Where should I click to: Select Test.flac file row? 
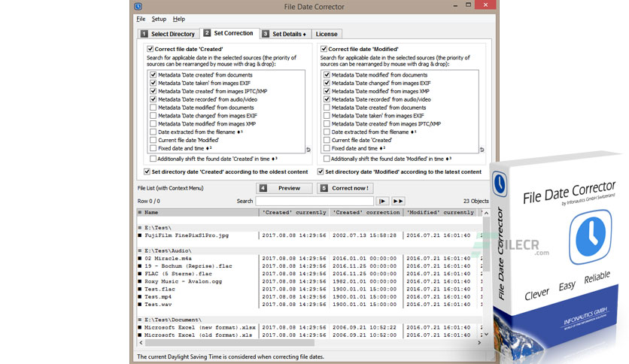(309, 289)
